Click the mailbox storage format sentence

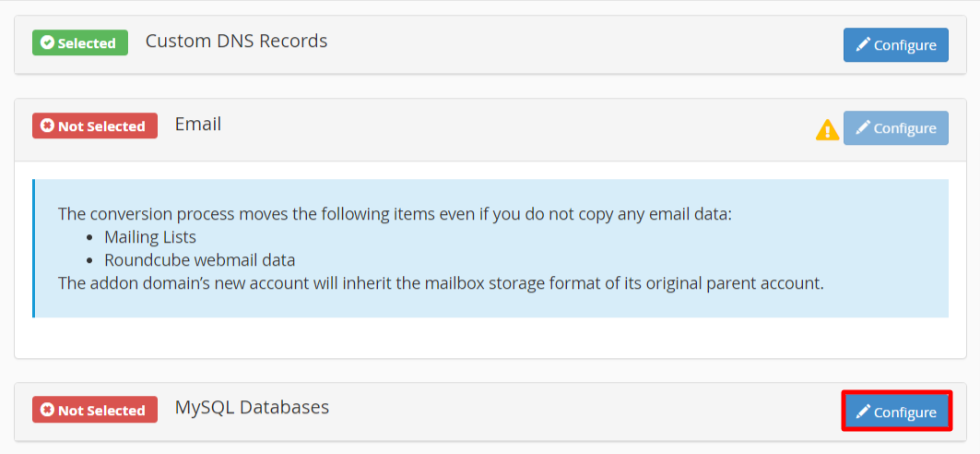point(442,282)
